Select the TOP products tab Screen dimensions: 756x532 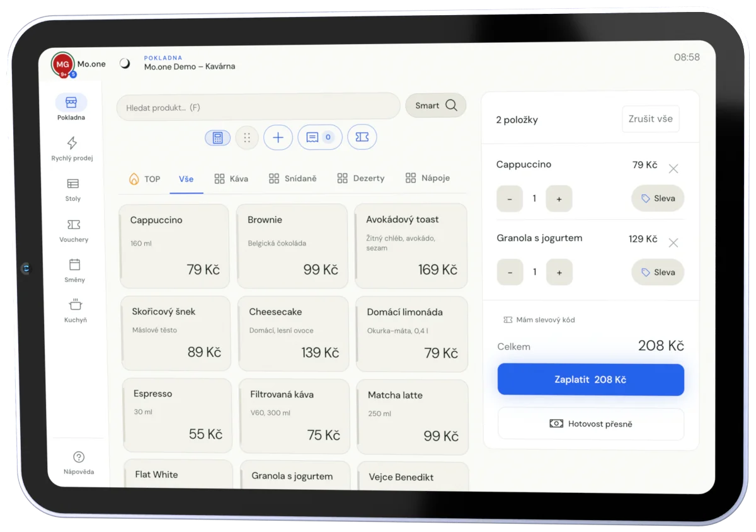[144, 179]
